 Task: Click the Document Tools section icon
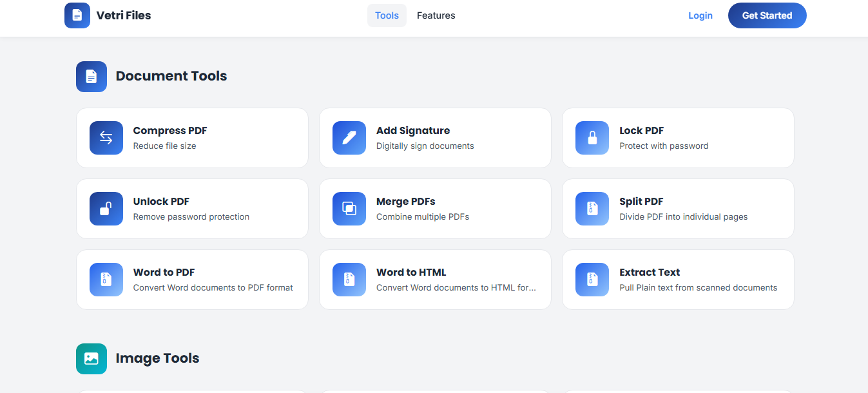pos(92,77)
